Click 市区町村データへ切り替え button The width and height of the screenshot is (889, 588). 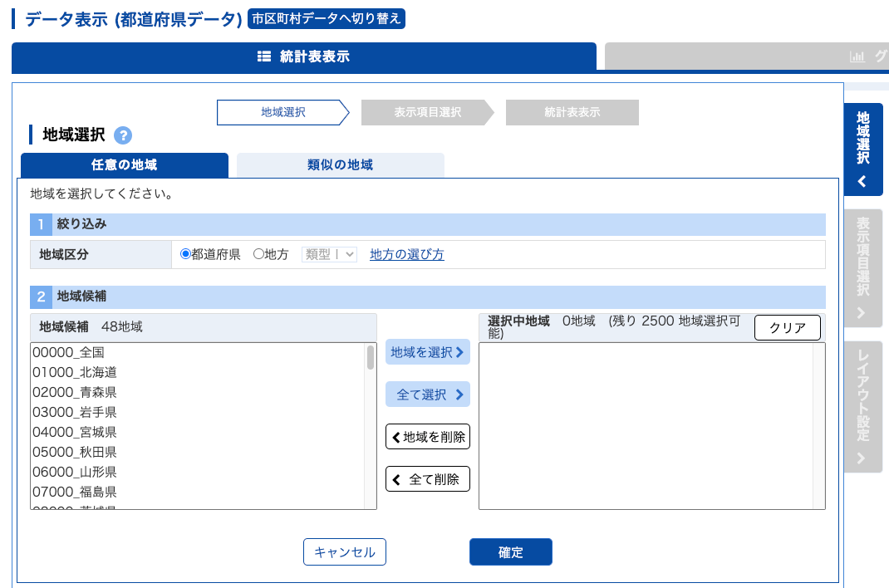coord(326,19)
